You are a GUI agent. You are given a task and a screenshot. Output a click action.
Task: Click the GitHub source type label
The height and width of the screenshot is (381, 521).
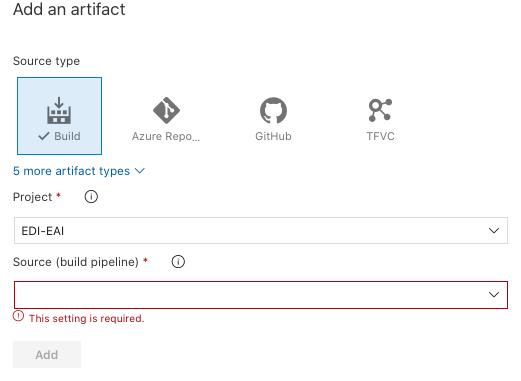pos(273,136)
